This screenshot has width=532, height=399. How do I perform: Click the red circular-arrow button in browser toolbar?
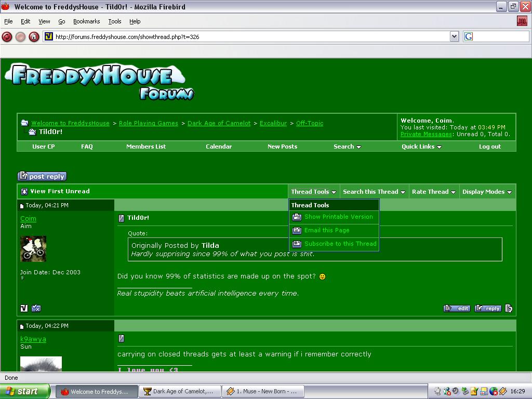[7, 36]
